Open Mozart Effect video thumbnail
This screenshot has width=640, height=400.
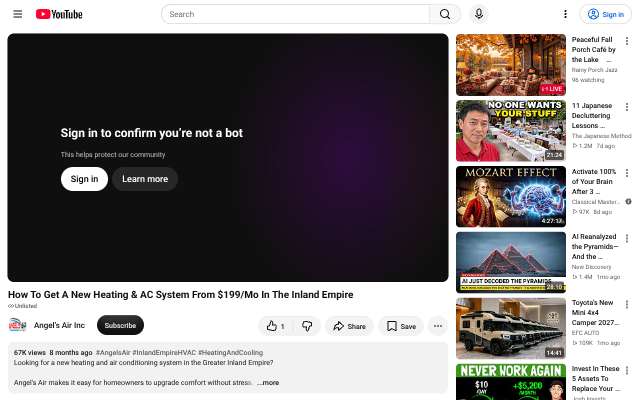pyautogui.click(x=511, y=196)
